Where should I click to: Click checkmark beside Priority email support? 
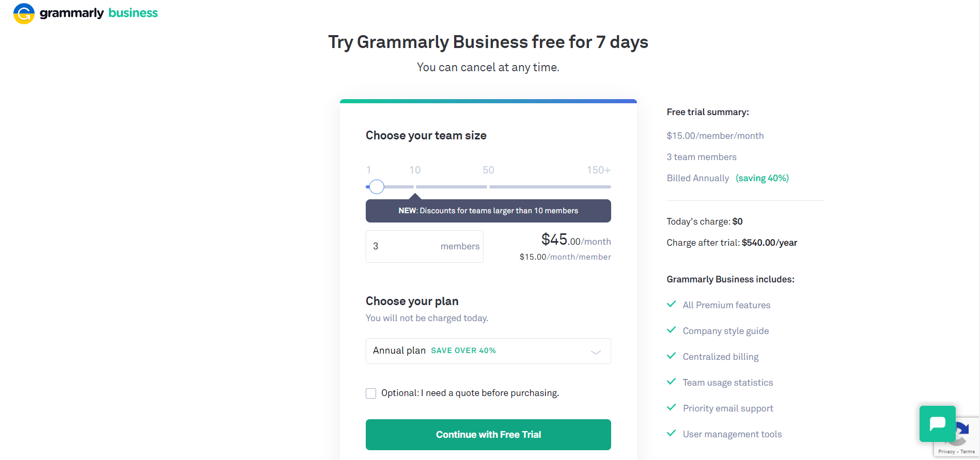coord(672,407)
